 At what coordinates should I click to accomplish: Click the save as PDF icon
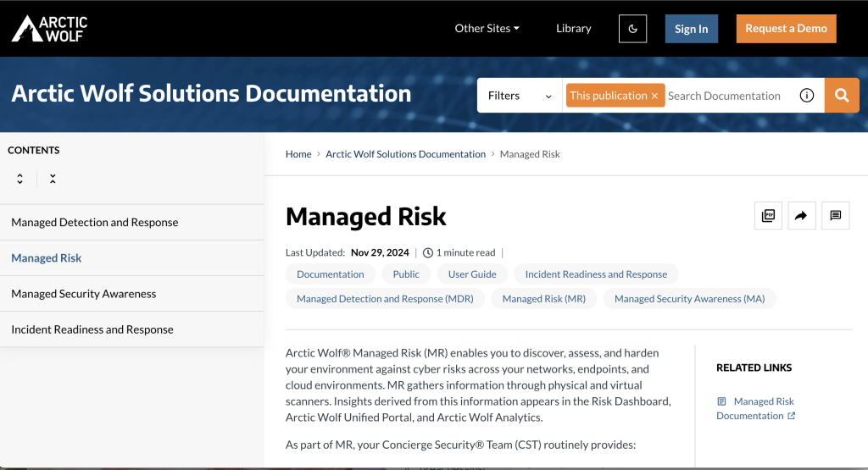[768, 216]
